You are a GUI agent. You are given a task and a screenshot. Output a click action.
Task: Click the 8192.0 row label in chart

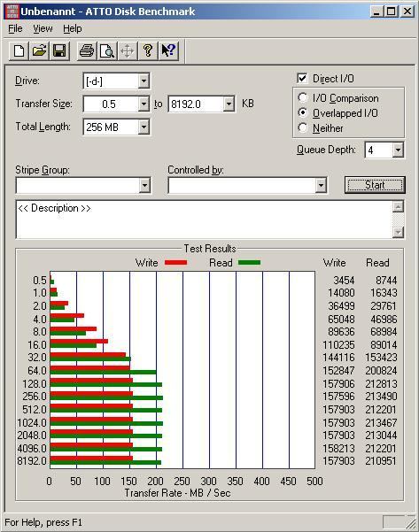(32, 461)
